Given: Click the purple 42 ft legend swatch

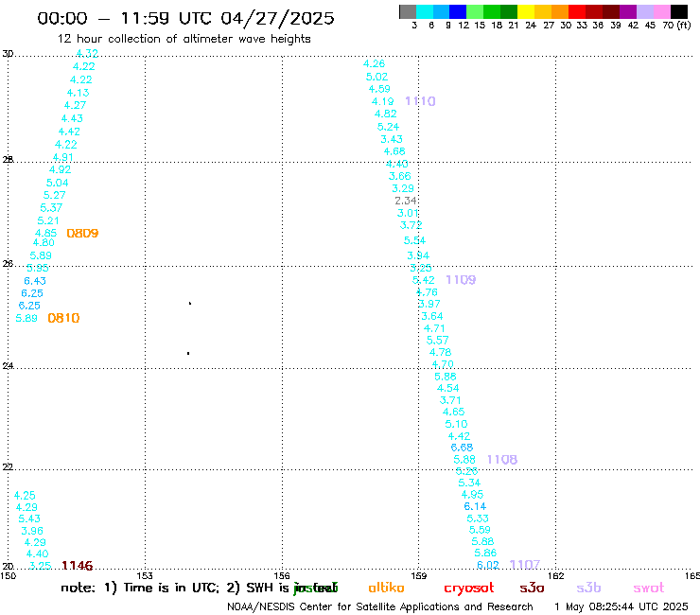Looking at the screenshot, I should 628,11.
